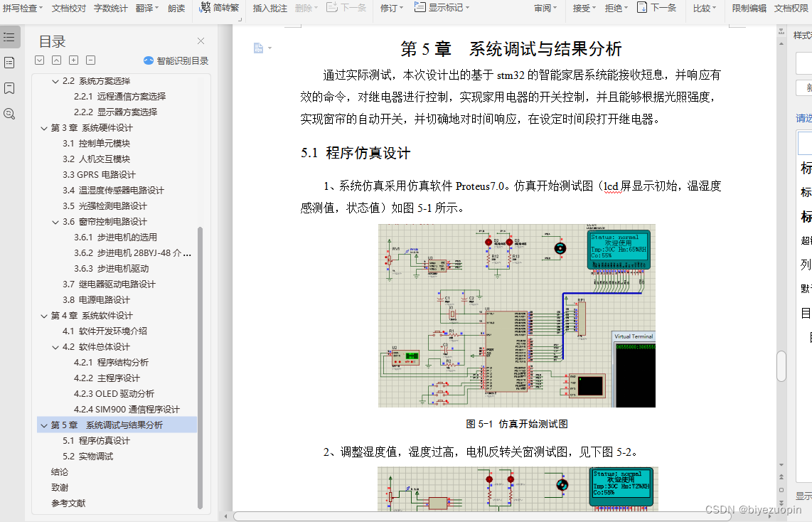Start 朗读 read-aloud for the document
The image size is (812, 522).
(177, 9)
